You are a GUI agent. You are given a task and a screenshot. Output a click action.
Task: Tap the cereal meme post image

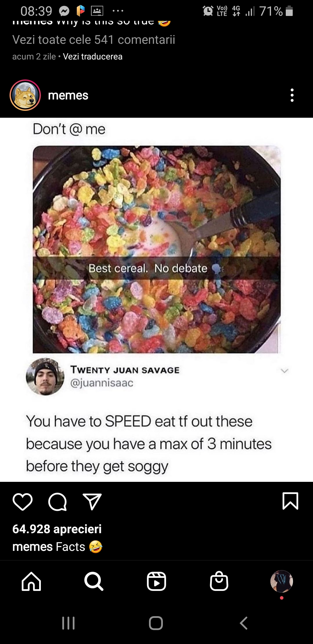[x=156, y=300]
